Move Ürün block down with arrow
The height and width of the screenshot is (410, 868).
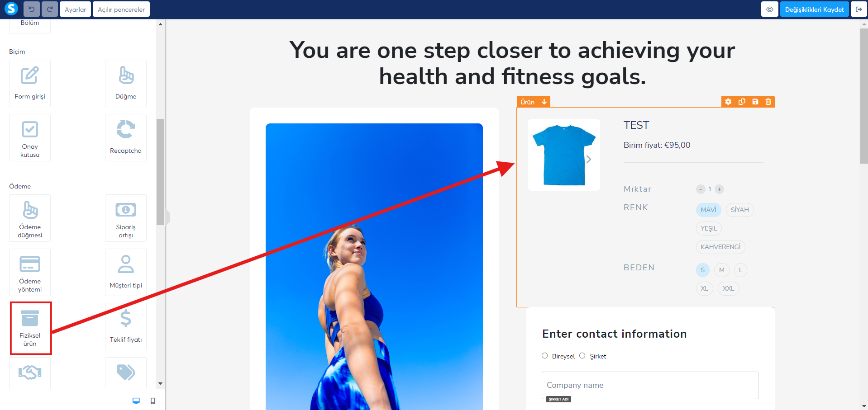pyautogui.click(x=544, y=102)
